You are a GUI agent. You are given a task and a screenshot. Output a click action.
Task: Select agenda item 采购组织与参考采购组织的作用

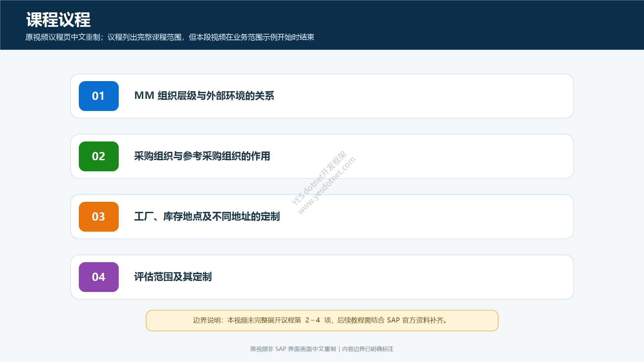tap(202, 156)
